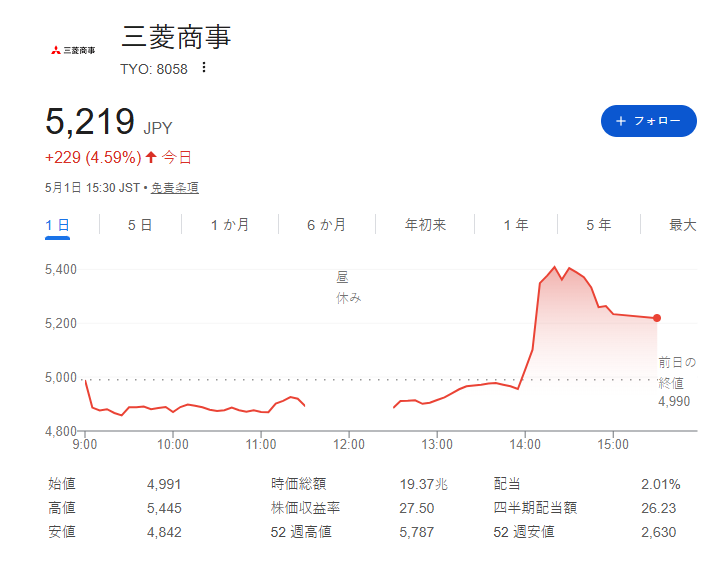Click the red end-of-day price dot on the chart
Viewport: 711px width, 561px height.
tap(657, 318)
